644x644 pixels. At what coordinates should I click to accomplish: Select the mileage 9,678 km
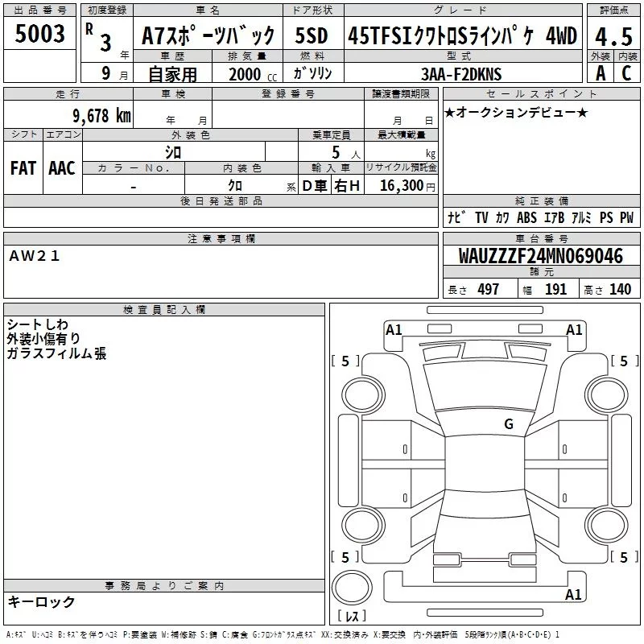pos(101,115)
